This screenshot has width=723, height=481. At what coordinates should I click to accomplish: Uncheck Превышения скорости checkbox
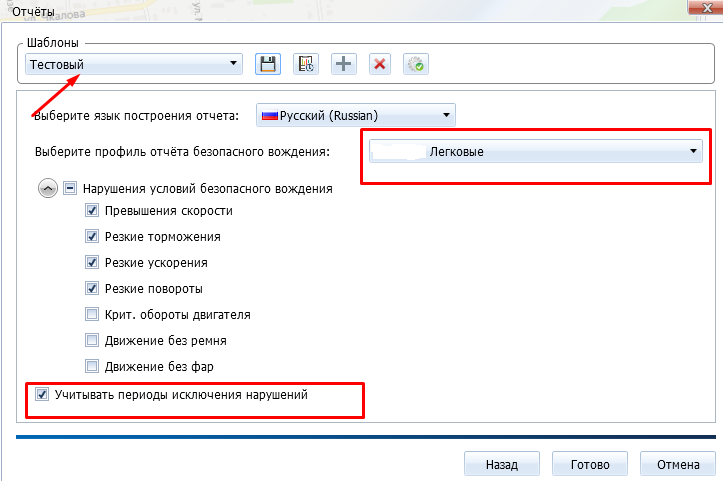[x=92, y=211]
